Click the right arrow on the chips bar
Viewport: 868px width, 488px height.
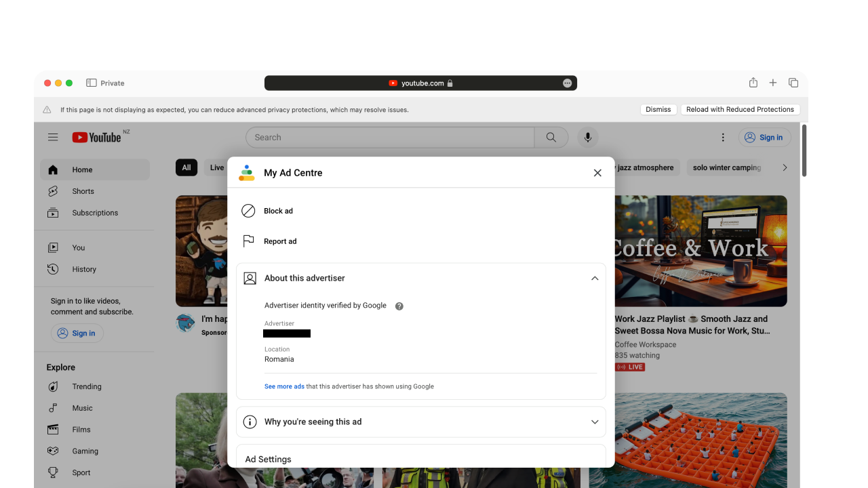coord(785,167)
